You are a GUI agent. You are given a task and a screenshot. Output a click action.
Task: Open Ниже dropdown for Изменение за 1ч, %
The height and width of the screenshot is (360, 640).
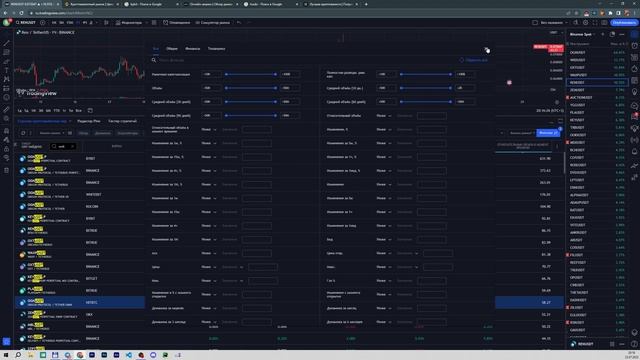(x=383, y=157)
